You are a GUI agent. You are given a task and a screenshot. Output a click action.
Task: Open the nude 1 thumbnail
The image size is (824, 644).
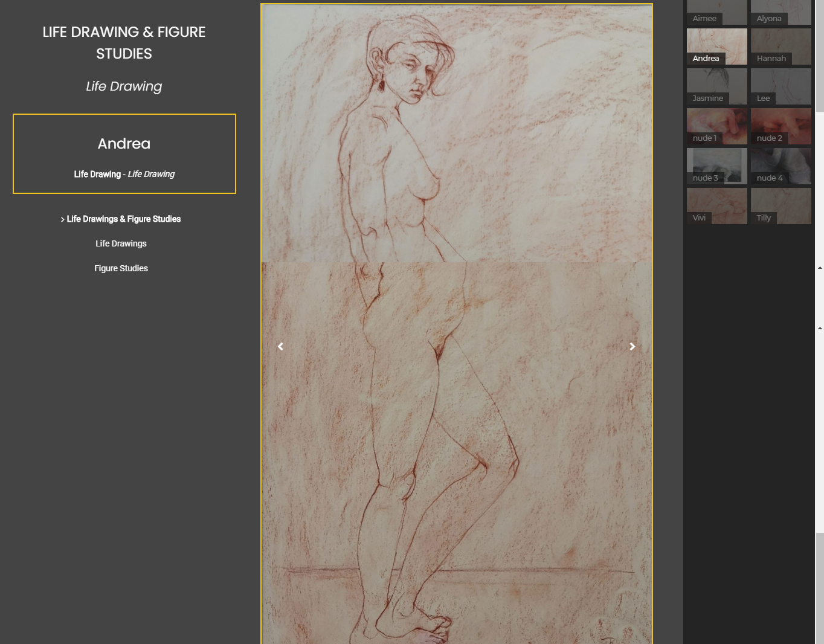click(x=717, y=126)
